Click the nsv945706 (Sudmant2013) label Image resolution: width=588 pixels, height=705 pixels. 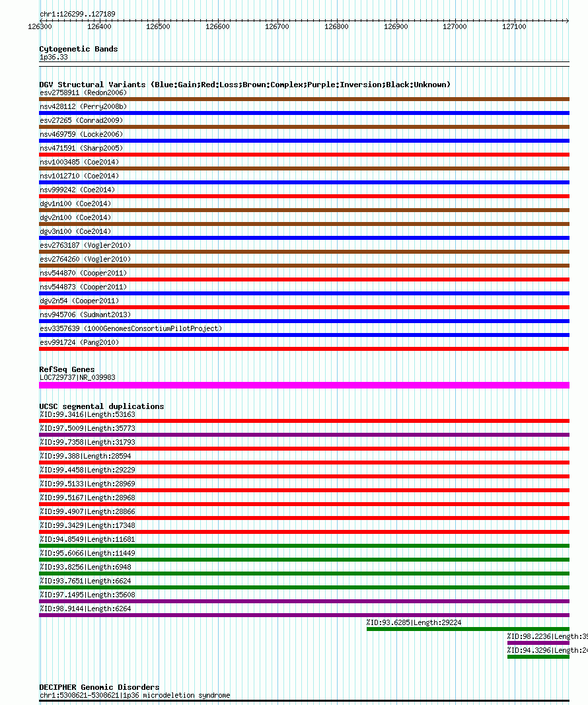[x=85, y=315]
